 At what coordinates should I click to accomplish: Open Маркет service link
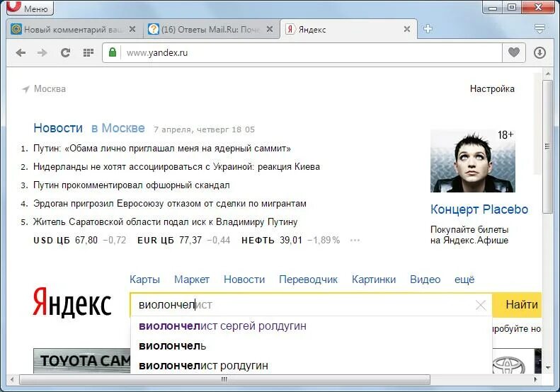pos(192,279)
